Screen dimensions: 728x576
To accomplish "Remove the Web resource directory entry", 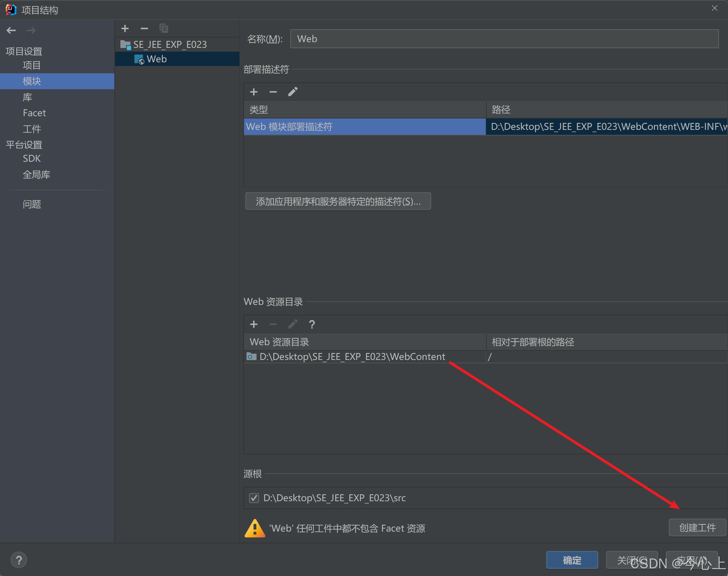I will click(273, 324).
